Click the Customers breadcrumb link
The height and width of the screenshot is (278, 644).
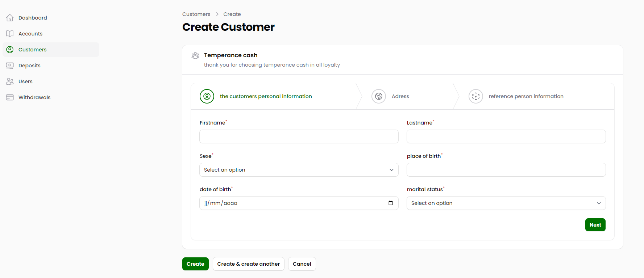[x=196, y=14]
